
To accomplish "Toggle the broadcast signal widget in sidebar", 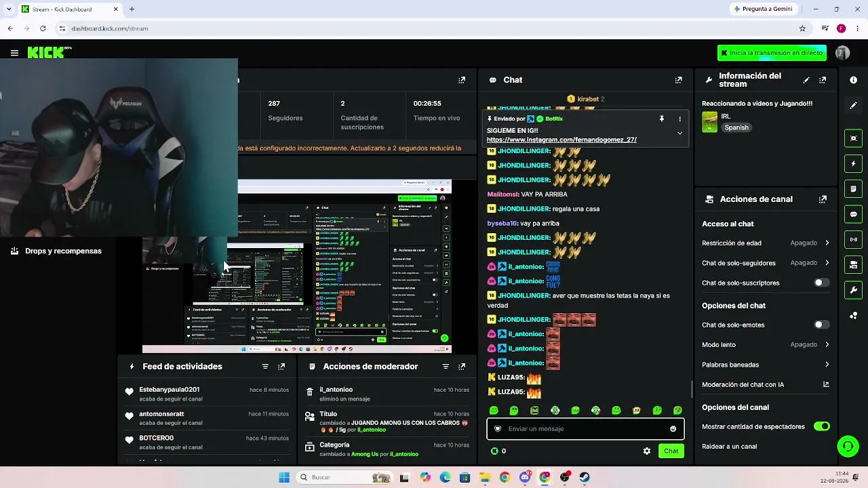I will point(853,239).
